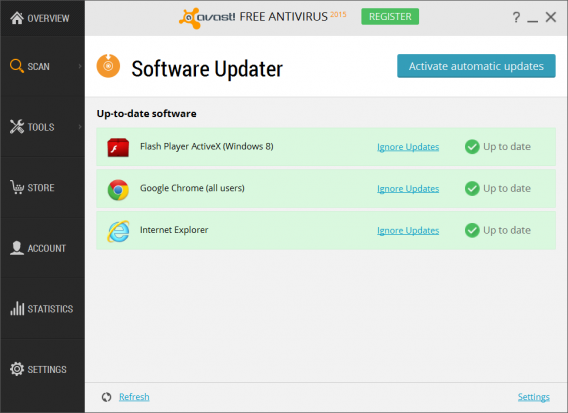Click the Refresh link
568x413 pixels.
[x=134, y=397]
